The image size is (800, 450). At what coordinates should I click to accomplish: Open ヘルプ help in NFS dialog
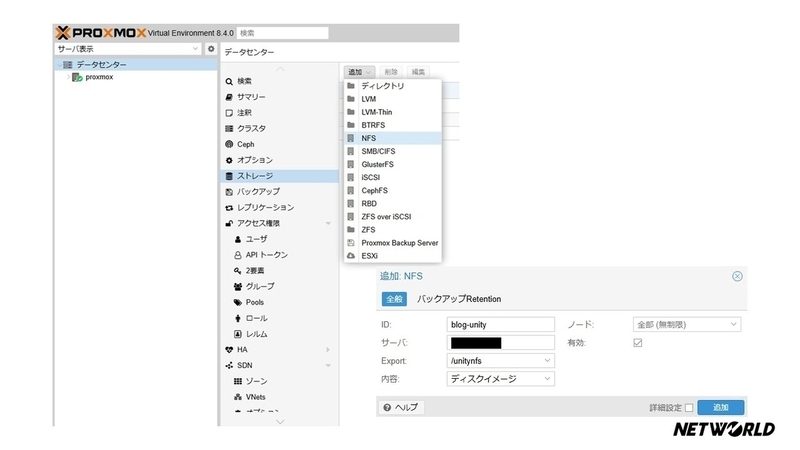pos(401,407)
